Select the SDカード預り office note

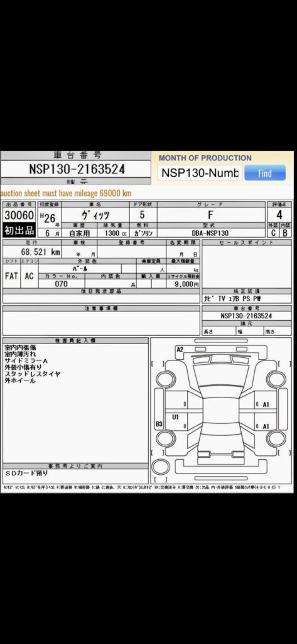(26, 473)
